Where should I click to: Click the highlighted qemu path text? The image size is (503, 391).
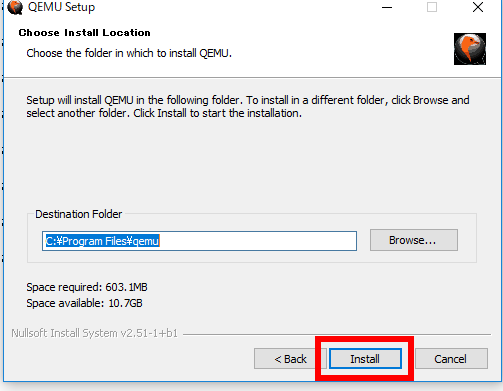[102, 241]
